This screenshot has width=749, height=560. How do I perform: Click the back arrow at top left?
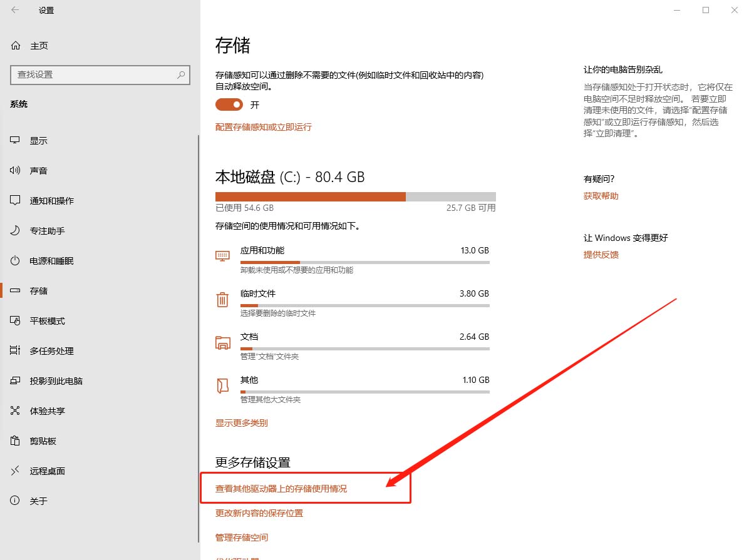[15, 10]
